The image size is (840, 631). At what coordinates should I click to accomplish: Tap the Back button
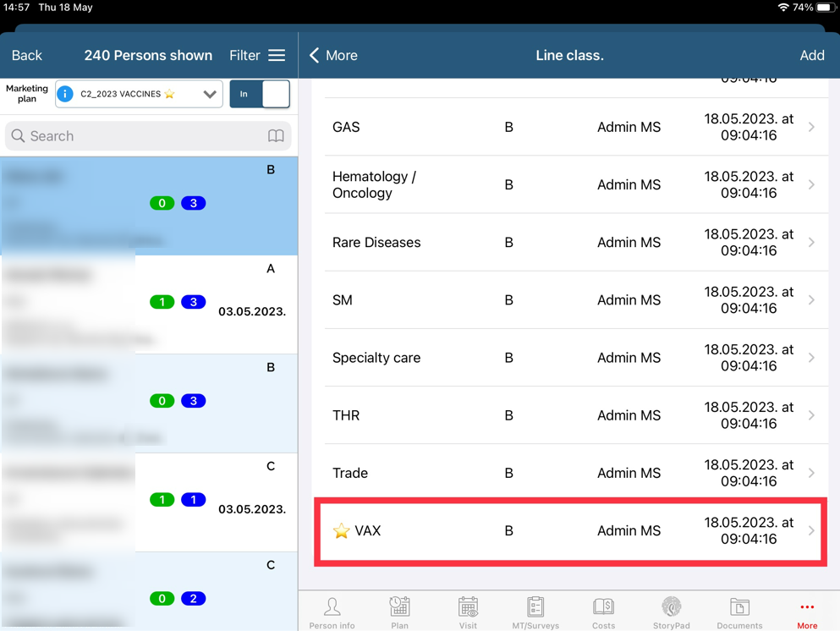coord(26,55)
